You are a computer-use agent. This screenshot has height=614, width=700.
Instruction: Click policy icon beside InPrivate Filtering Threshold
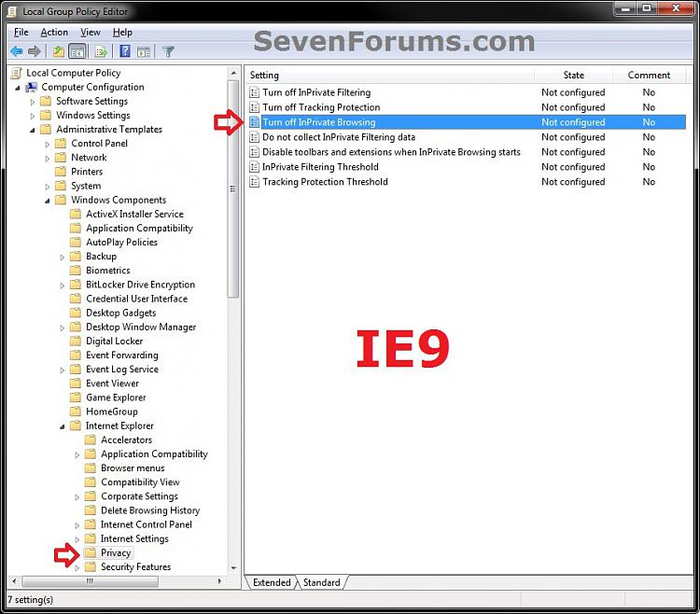[x=254, y=167]
